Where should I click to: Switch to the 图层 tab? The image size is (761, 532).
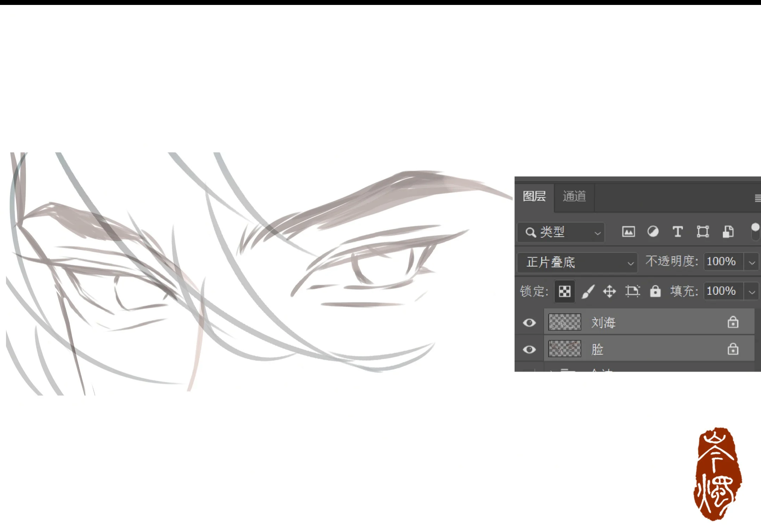tap(534, 196)
